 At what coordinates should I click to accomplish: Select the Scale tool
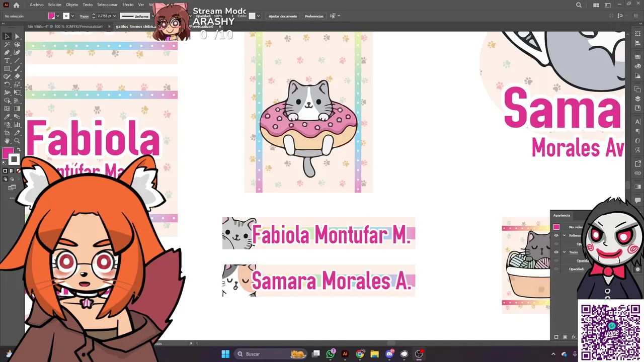[17, 84]
